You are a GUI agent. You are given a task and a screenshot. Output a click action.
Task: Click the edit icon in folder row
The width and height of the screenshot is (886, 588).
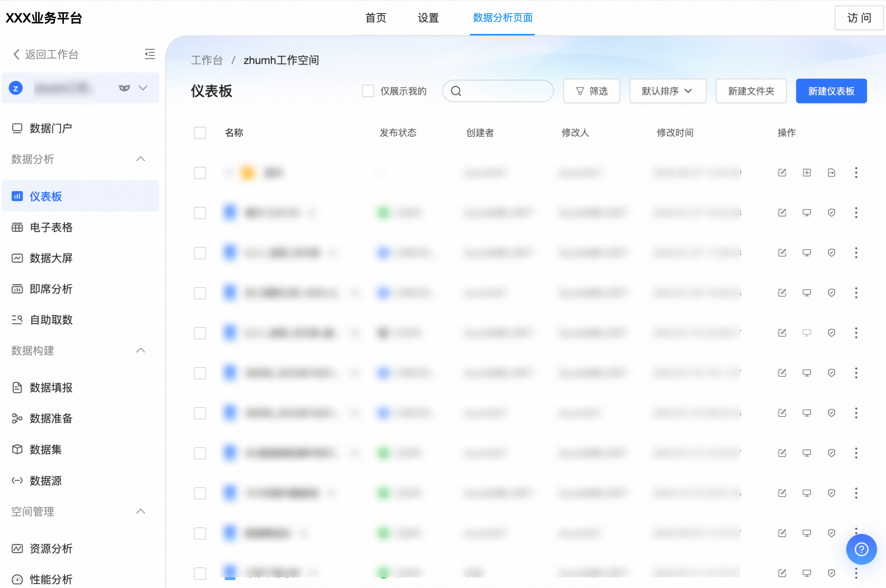pyautogui.click(x=782, y=172)
